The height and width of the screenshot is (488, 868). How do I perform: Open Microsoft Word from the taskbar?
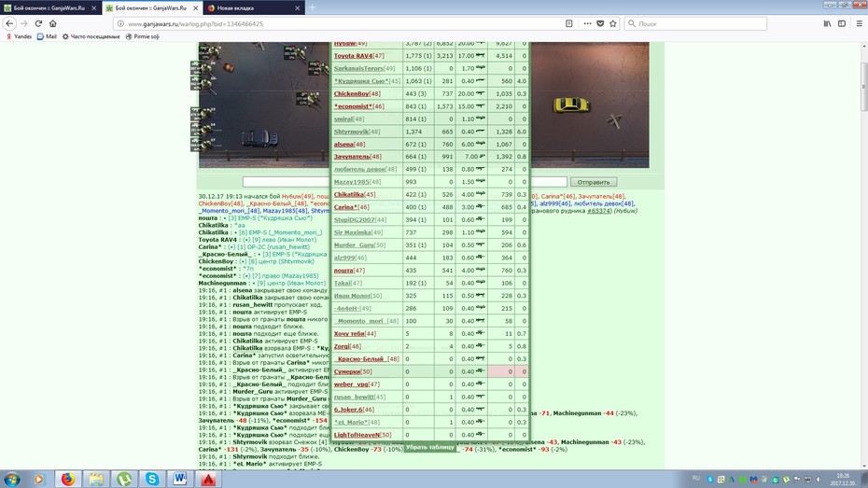180,479
